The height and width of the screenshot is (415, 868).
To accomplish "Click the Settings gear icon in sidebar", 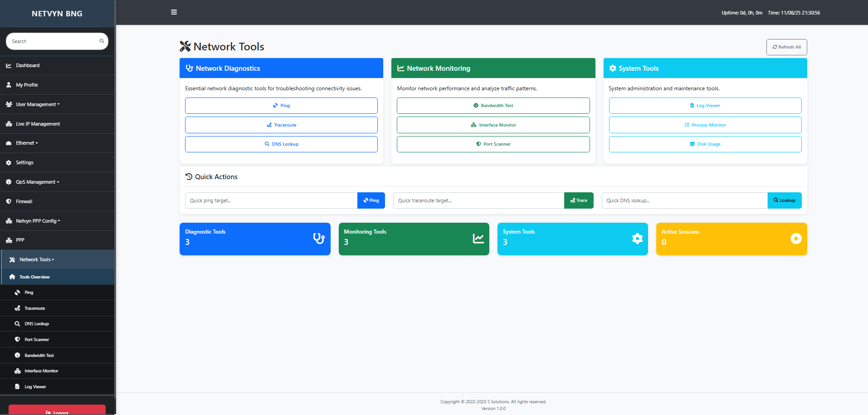I will tap(9, 162).
